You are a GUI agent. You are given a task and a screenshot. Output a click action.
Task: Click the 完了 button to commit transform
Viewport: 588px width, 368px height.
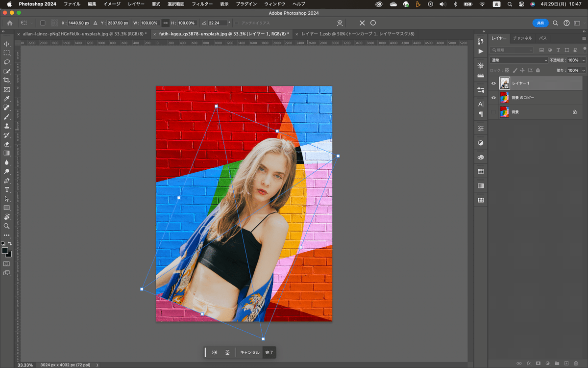[269, 352]
